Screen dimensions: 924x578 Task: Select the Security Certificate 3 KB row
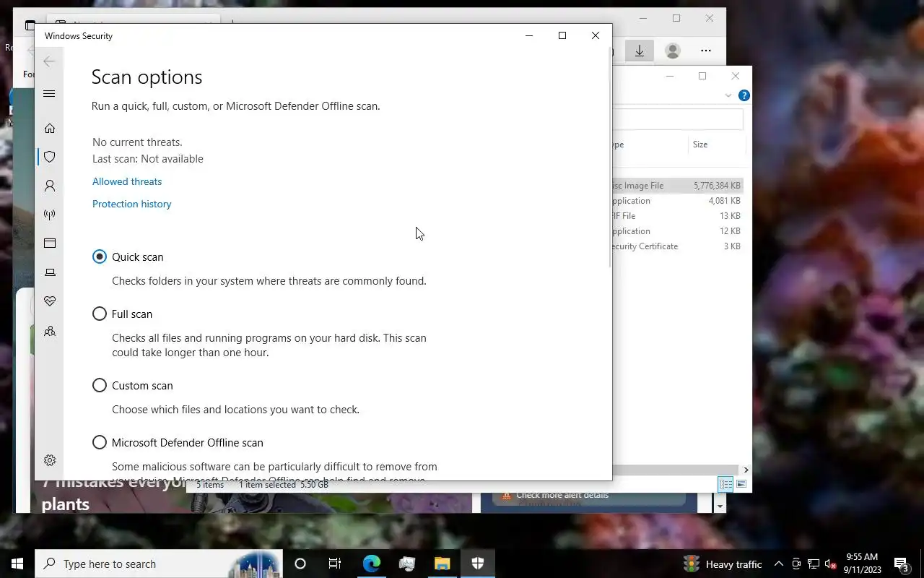pos(677,246)
